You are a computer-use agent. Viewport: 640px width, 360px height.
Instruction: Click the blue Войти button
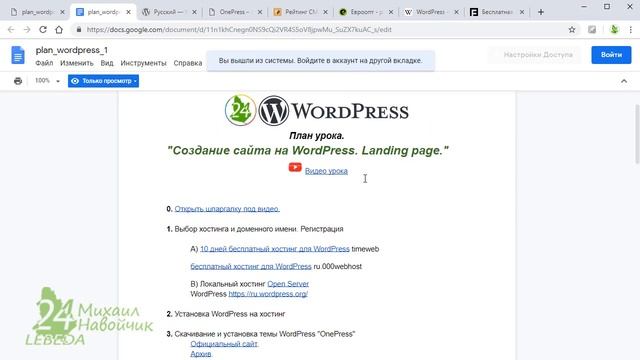click(611, 55)
